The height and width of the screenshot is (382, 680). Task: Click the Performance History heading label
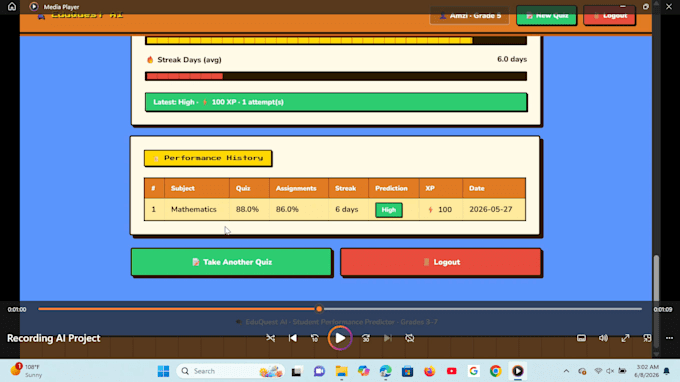pyautogui.click(x=208, y=158)
